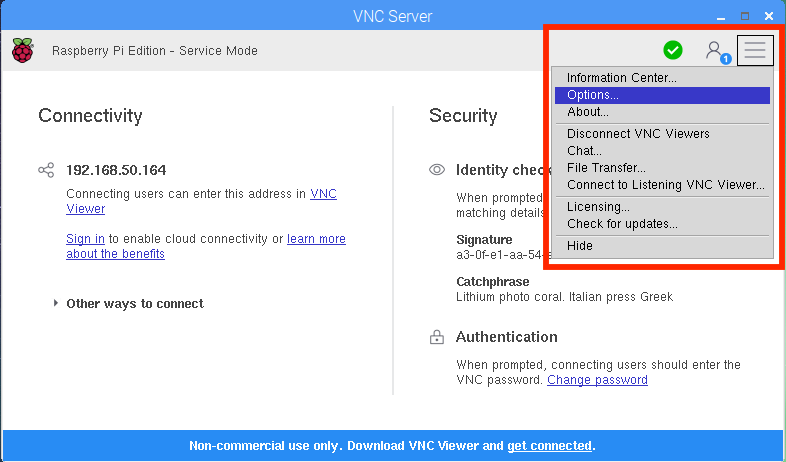
Task: Follow the get connected link
Action: [549, 446]
